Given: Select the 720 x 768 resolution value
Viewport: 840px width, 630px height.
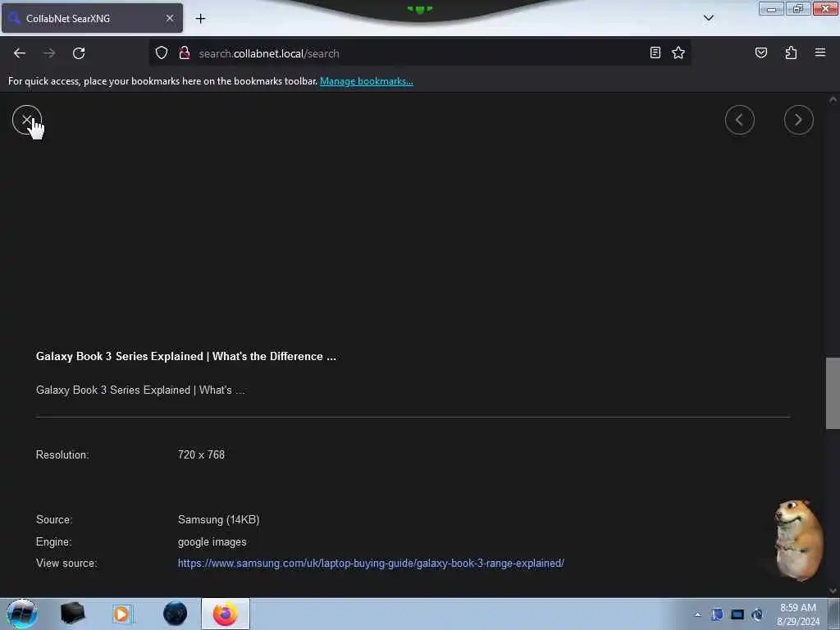Looking at the screenshot, I should pyautogui.click(x=202, y=454).
